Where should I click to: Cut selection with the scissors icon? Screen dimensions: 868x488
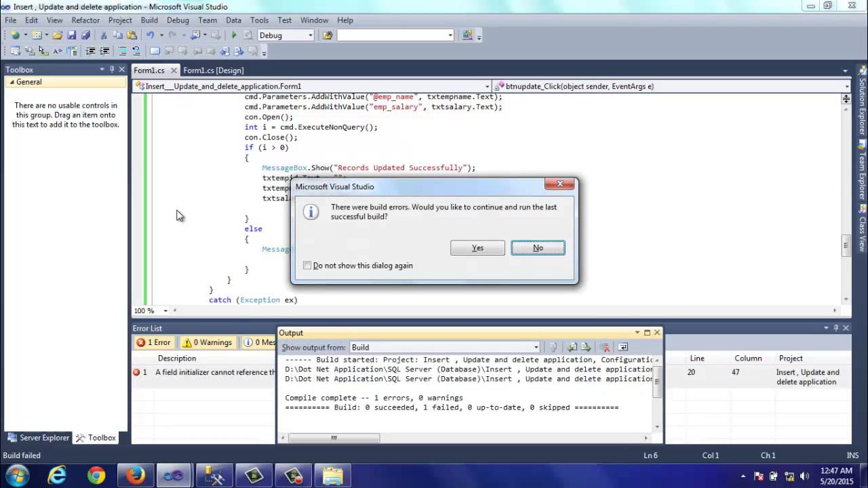pyautogui.click(x=104, y=35)
